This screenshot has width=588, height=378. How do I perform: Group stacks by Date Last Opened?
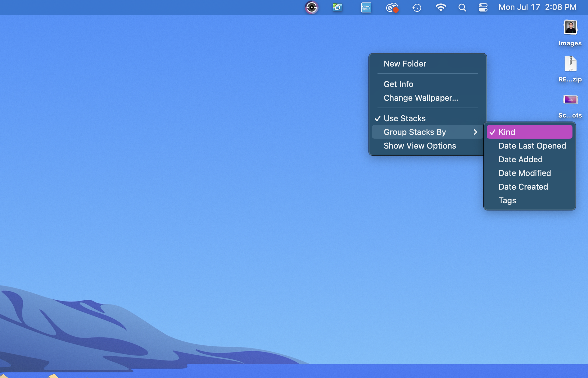[x=530, y=146]
